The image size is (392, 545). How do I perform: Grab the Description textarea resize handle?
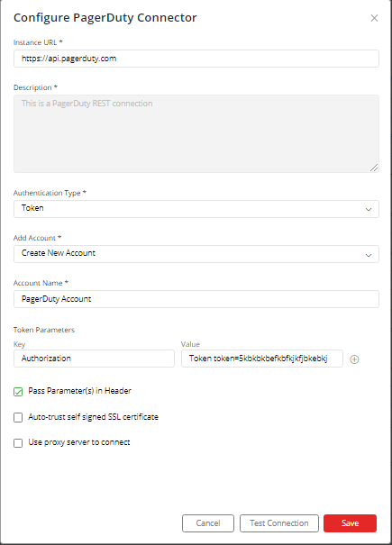pos(374,168)
